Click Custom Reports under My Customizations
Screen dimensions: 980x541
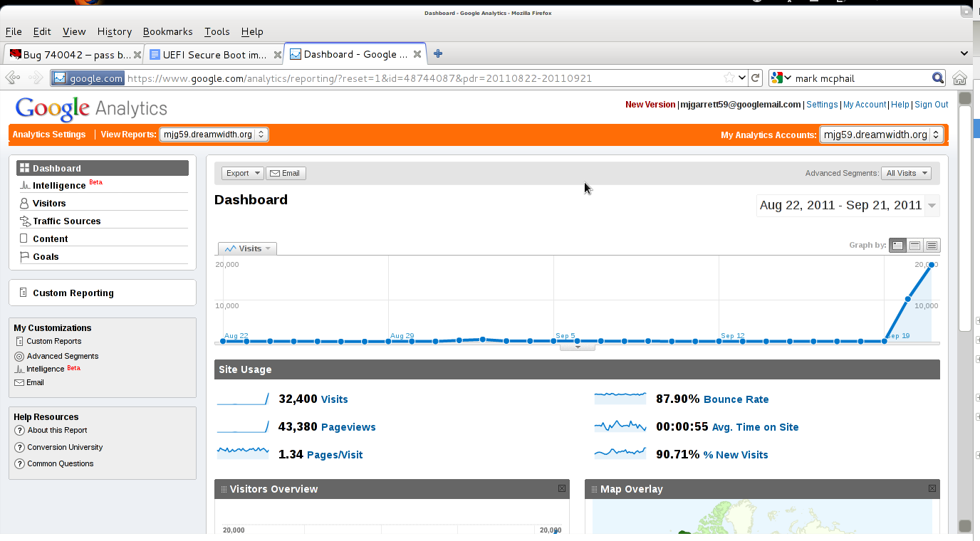[x=54, y=342]
